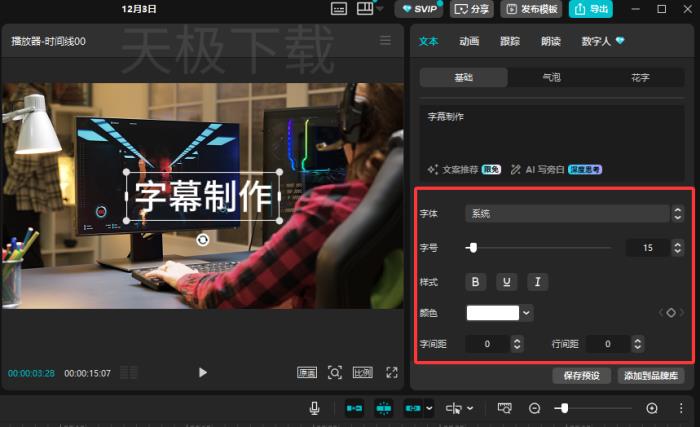
Task: Click the 保存预设 button
Action: point(581,376)
